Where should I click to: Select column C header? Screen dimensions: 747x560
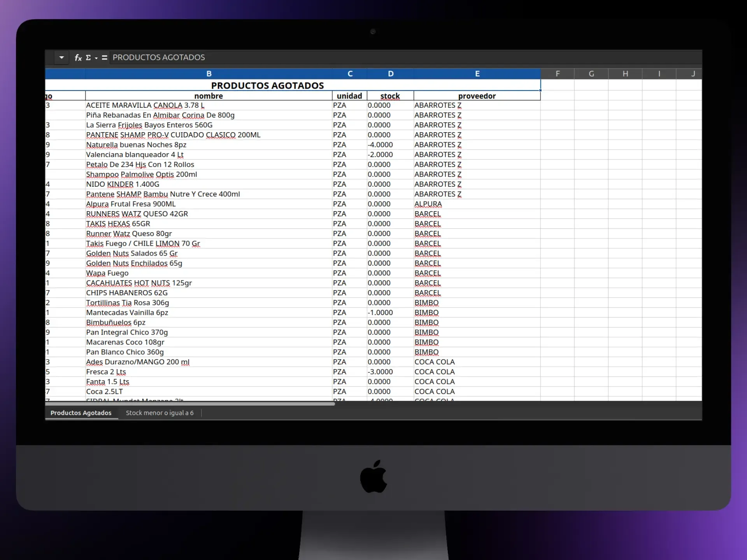[350, 74]
